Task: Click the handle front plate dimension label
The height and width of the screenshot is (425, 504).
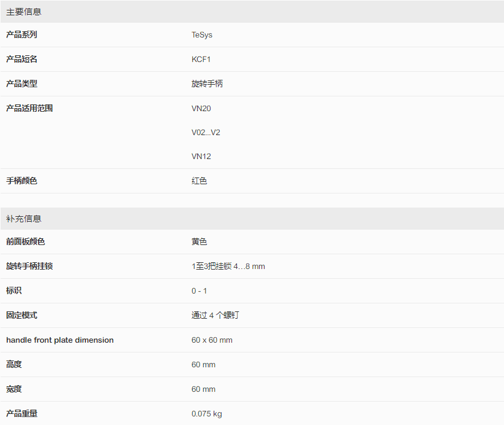Action: click(x=60, y=340)
